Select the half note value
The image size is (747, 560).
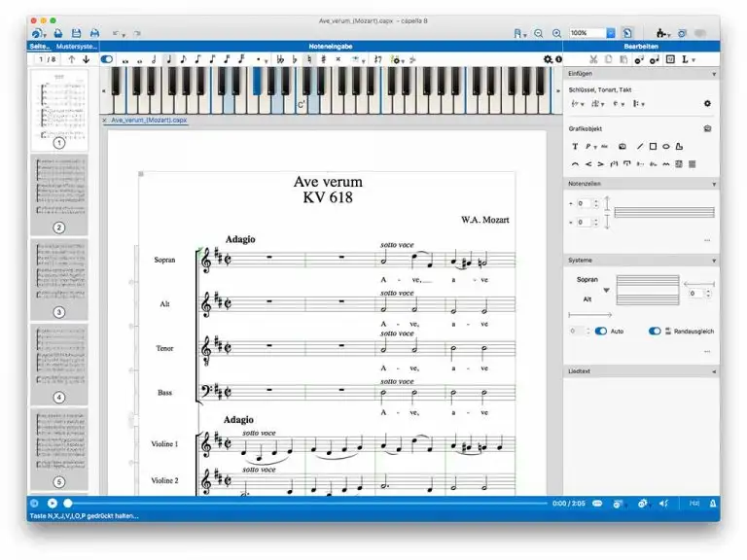click(x=154, y=59)
